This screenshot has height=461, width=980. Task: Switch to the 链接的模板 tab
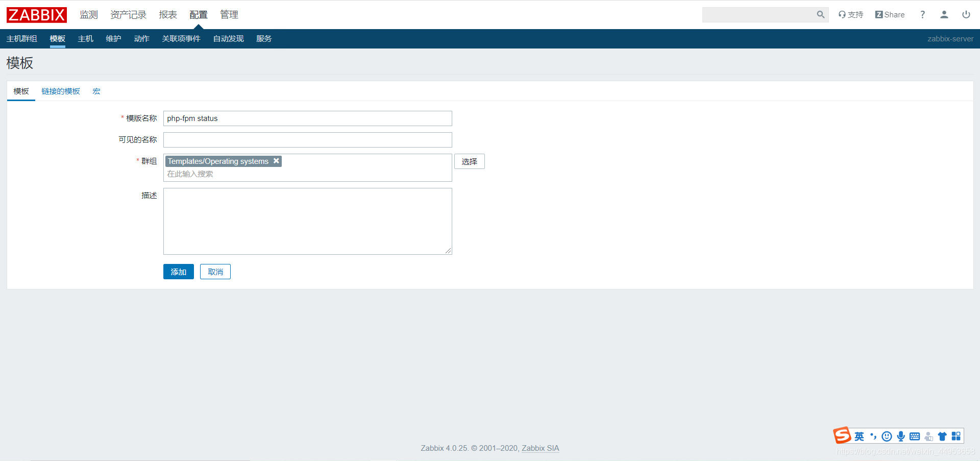(x=61, y=91)
